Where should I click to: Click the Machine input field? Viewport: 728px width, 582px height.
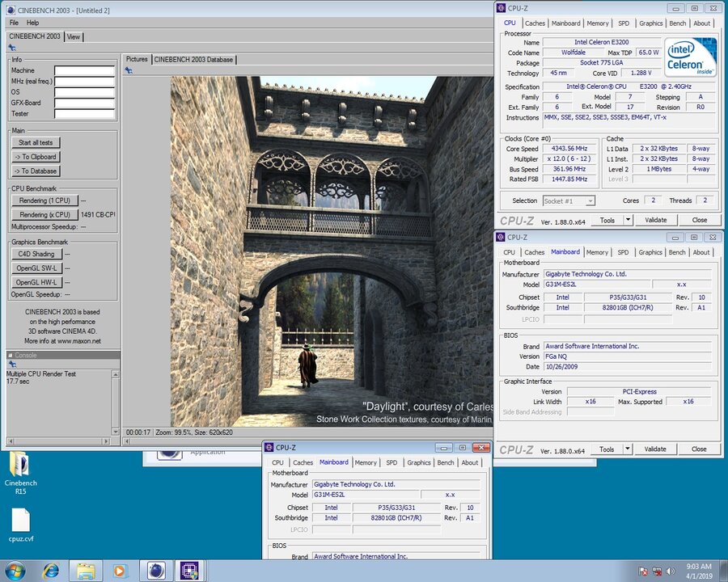point(84,70)
